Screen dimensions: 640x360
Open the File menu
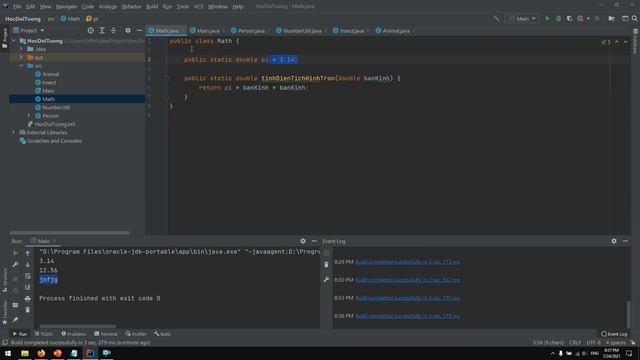click(17, 7)
